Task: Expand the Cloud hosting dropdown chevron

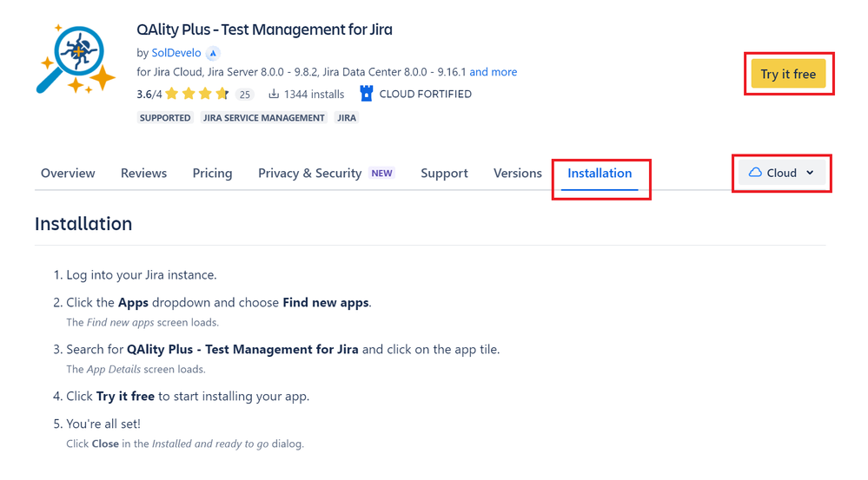Action: coord(811,173)
